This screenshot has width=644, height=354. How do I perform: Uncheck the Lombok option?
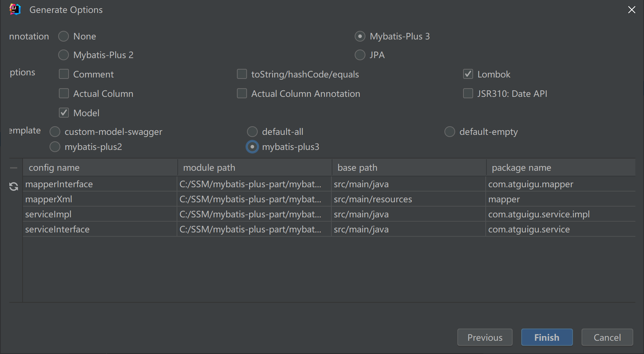point(468,74)
